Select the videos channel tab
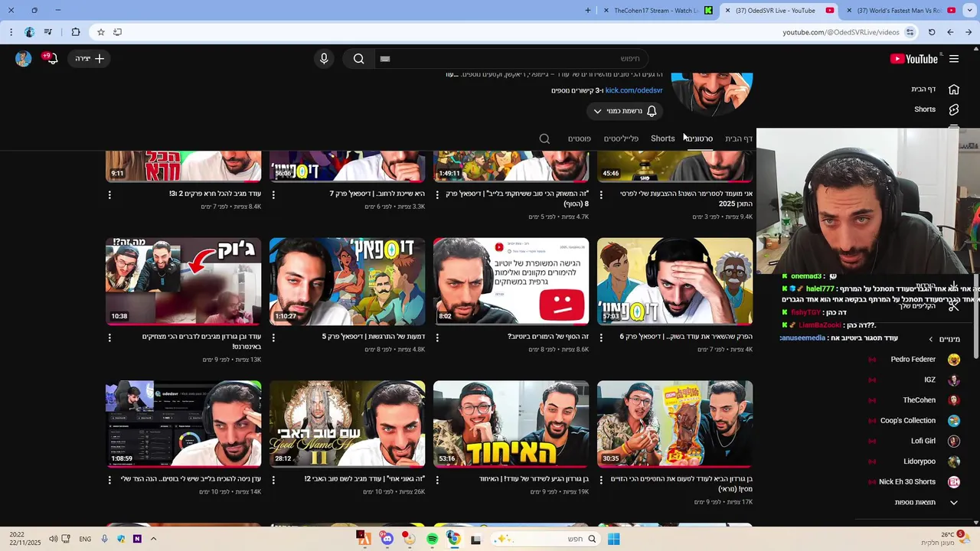The width and height of the screenshot is (980, 551). tap(698, 139)
